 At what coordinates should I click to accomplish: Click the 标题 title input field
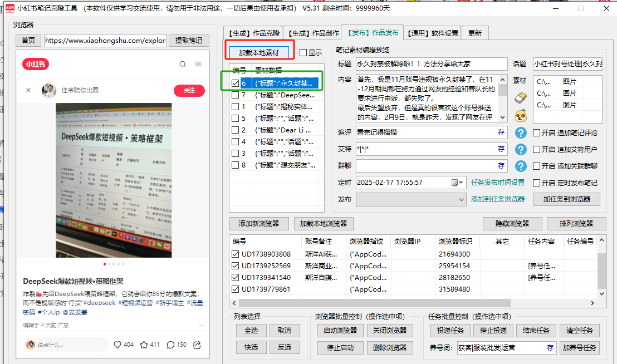pos(432,64)
